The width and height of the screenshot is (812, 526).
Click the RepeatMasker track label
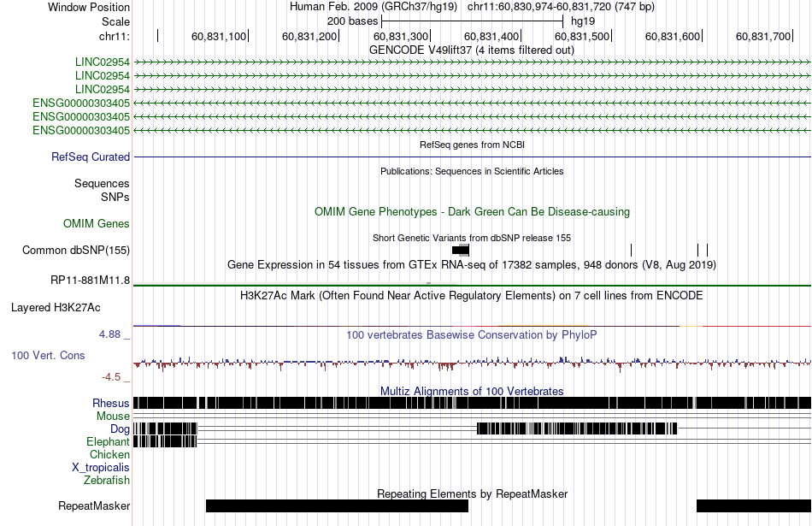94,505
